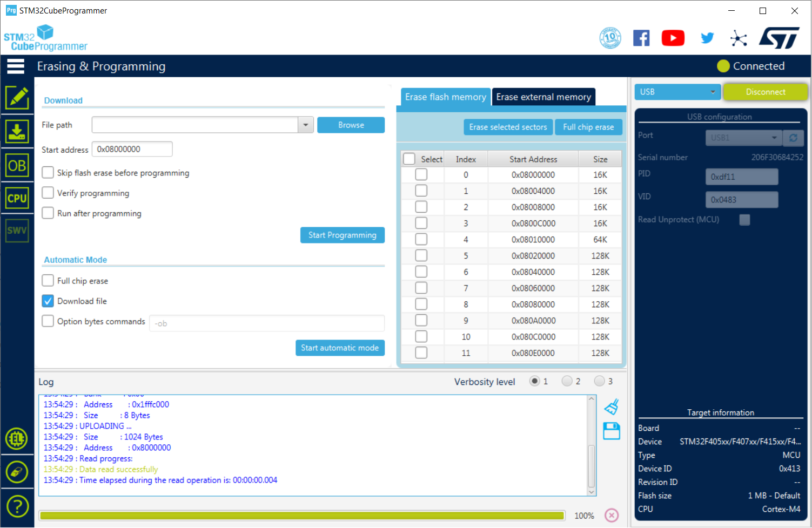Select the OB option bytes icon
Screen dimensions: 812x528
[x=17, y=166]
